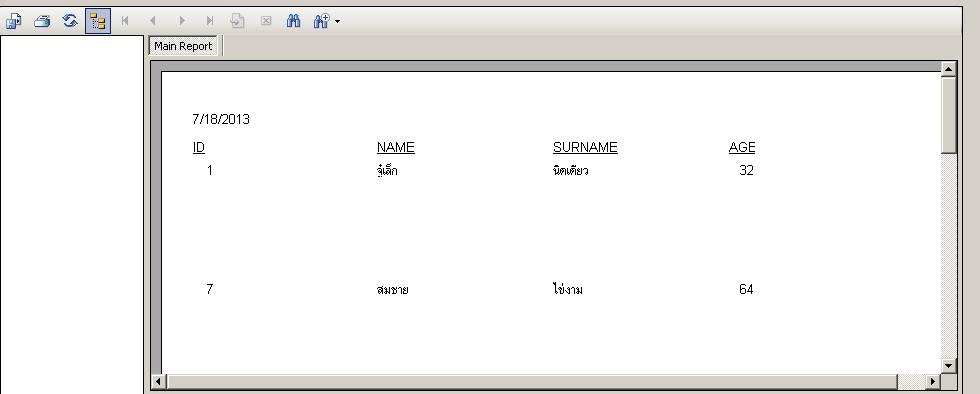Click the Go to Page icon
Screen dimensions: 980x394
point(237,21)
